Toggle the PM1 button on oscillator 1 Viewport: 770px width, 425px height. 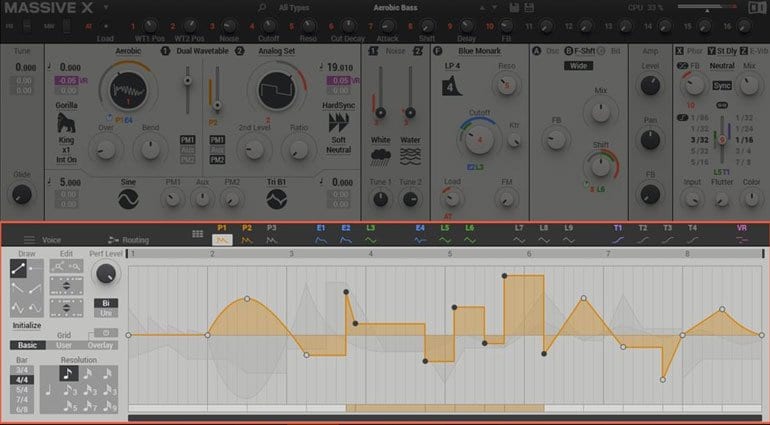click(188, 140)
